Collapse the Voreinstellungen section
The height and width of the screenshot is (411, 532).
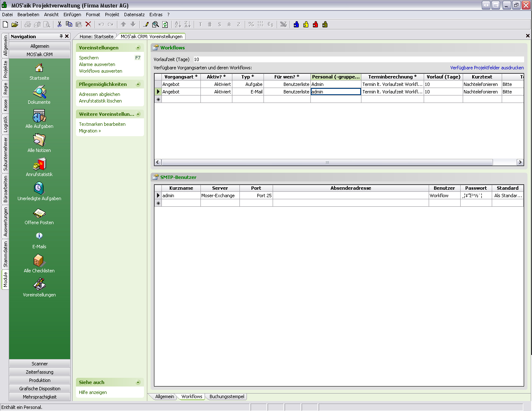click(138, 48)
